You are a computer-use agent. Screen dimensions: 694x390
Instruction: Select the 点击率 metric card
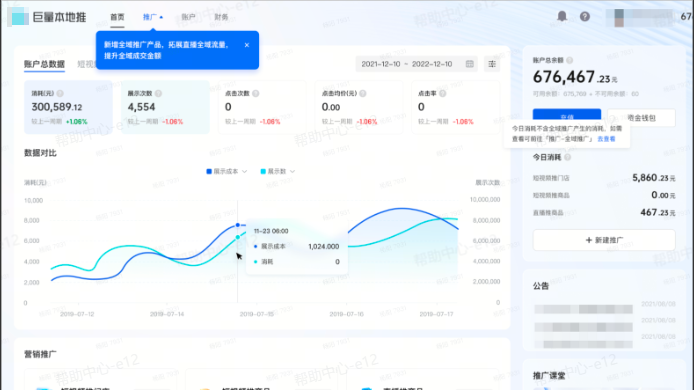coord(455,107)
